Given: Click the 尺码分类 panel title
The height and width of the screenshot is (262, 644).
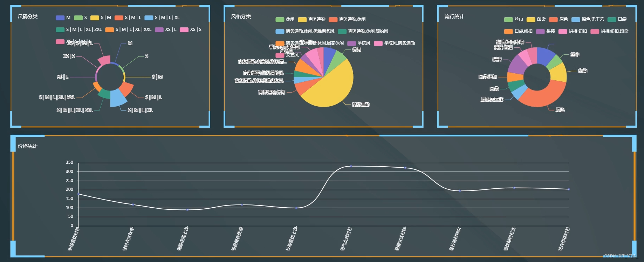Looking at the screenshot, I should tap(28, 16).
